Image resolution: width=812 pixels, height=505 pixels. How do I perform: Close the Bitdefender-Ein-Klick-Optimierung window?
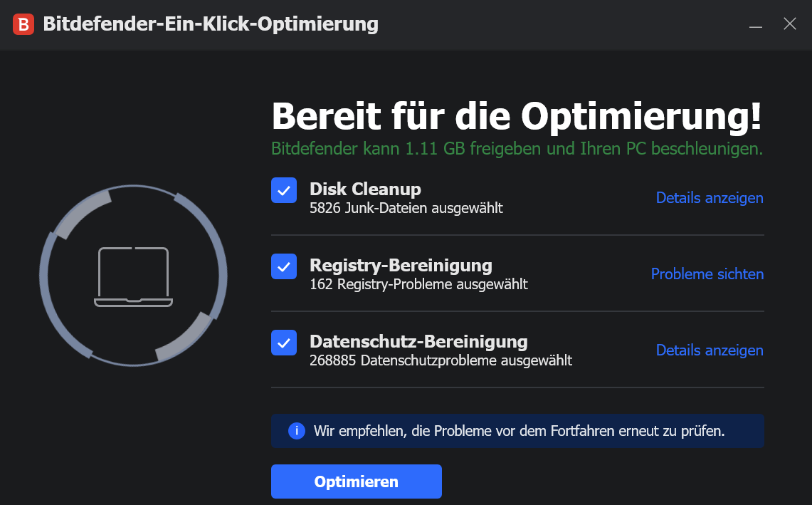click(x=790, y=24)
